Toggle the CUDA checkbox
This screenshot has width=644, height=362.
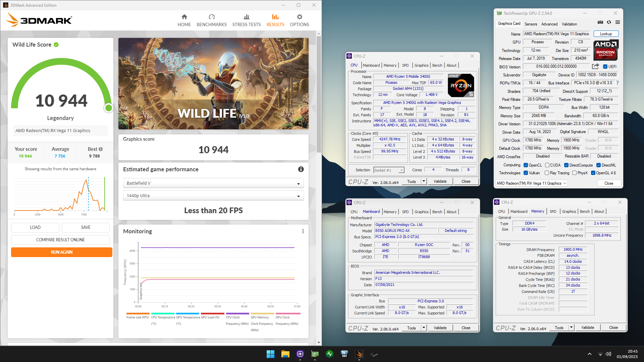pos(547,165)
